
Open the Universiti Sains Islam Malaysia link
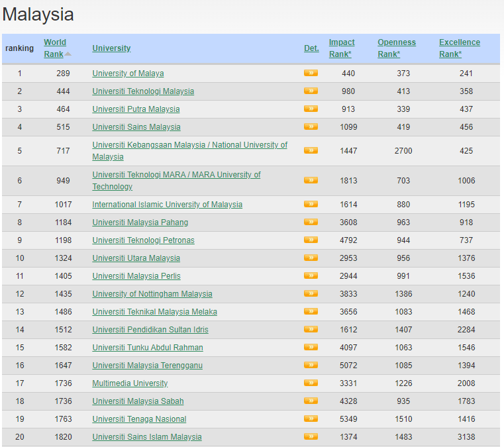[x=147, y=437]
